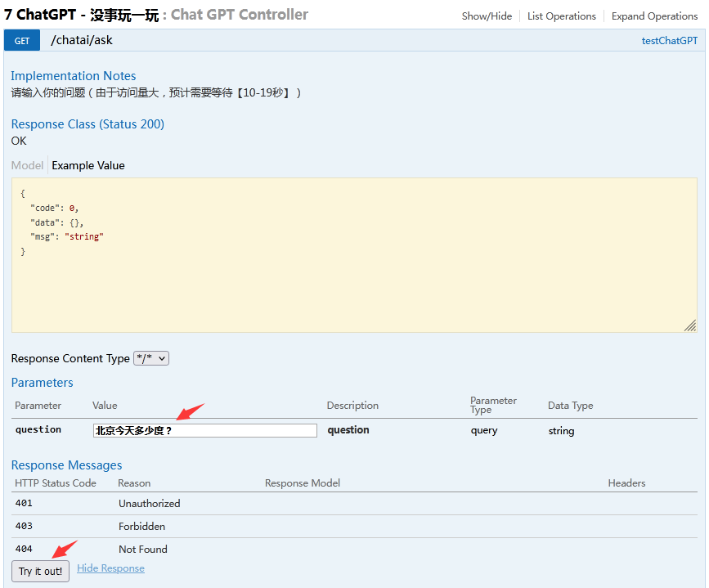Screen dimensions: 709x588
Task: Click the OK response text
Action: tap(19, 141)
